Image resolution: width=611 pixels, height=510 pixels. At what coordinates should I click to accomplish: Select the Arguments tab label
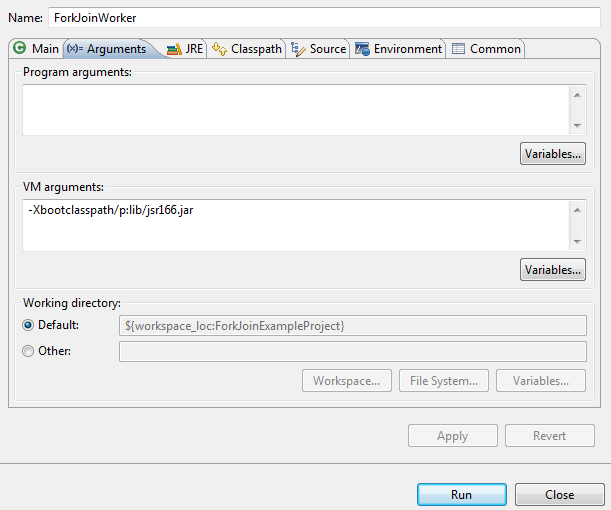pos(116,49)
